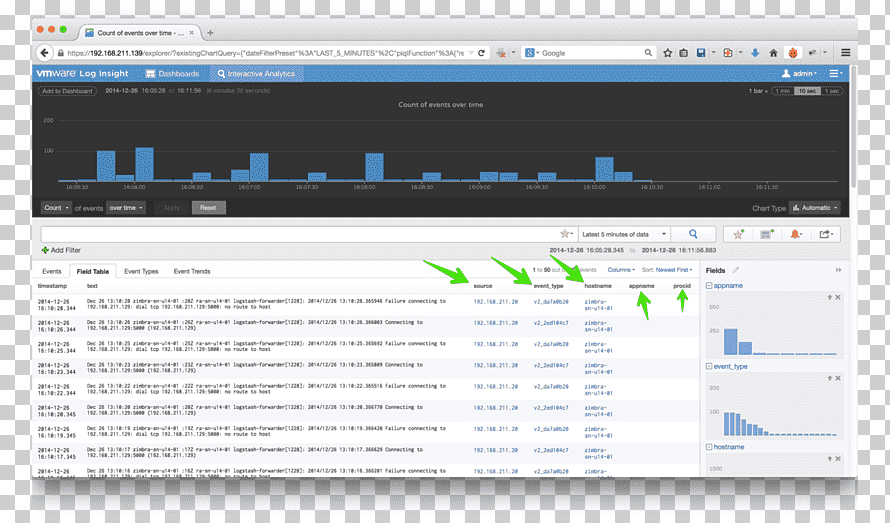Click the Reset chart button

(x=208, y=208)
